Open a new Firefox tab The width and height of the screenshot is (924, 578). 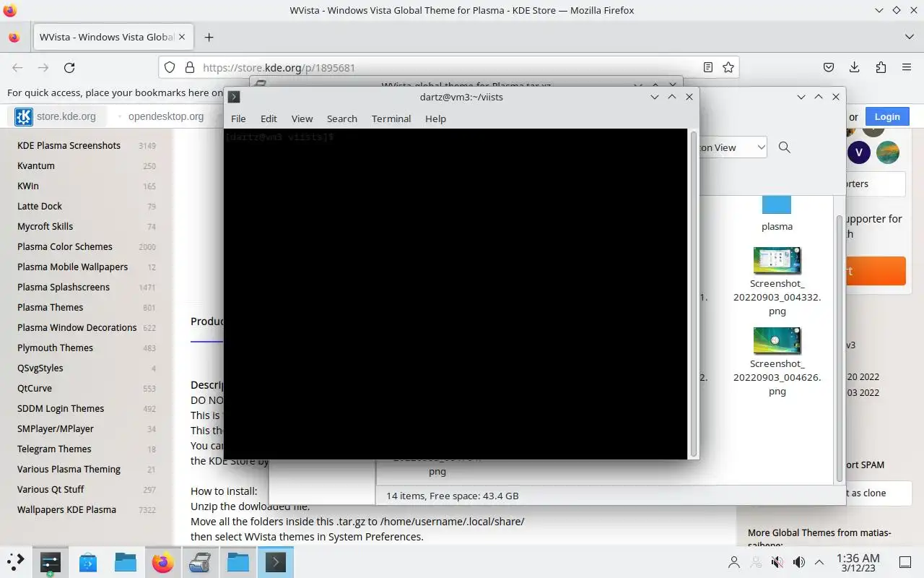tap(209, 37)
